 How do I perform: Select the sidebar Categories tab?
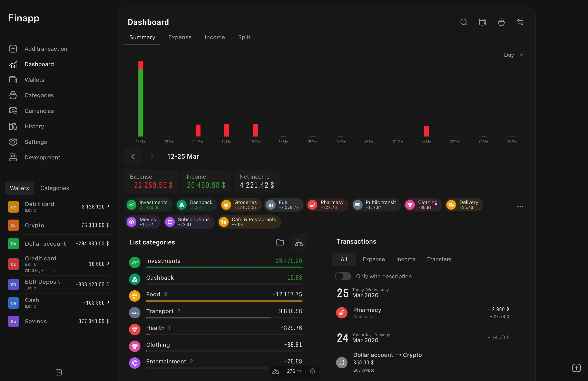(55, 188)
